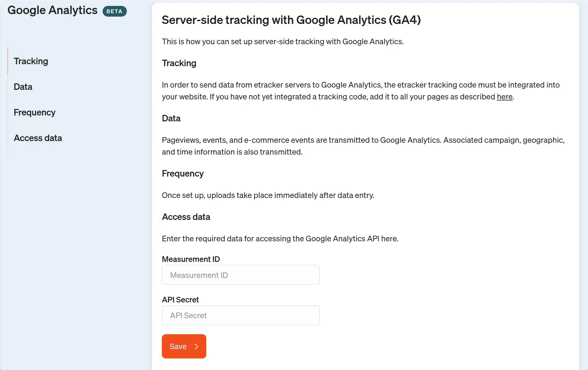Select Tracking in the sidebar navigation

[31, 61]
